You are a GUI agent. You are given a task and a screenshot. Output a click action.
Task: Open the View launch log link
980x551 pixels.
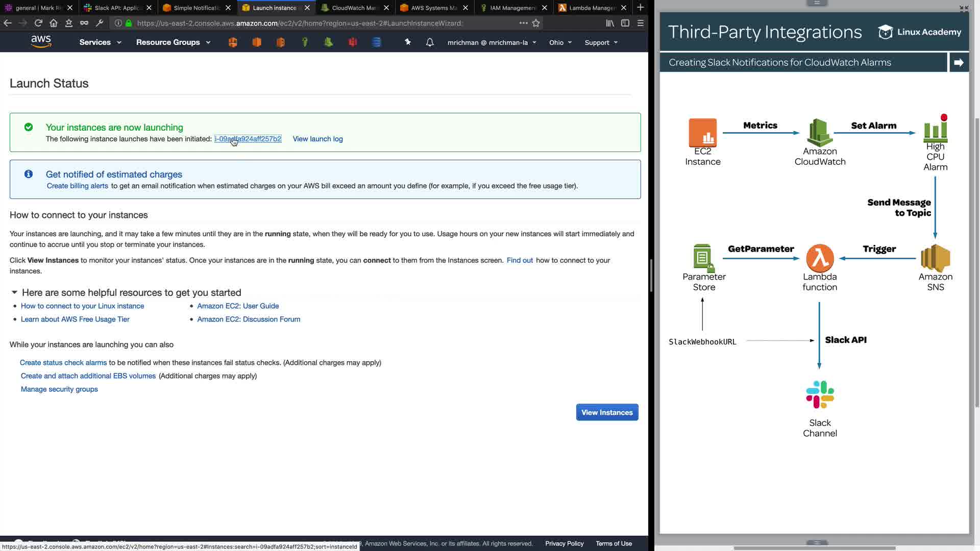(x=317, y=139)
